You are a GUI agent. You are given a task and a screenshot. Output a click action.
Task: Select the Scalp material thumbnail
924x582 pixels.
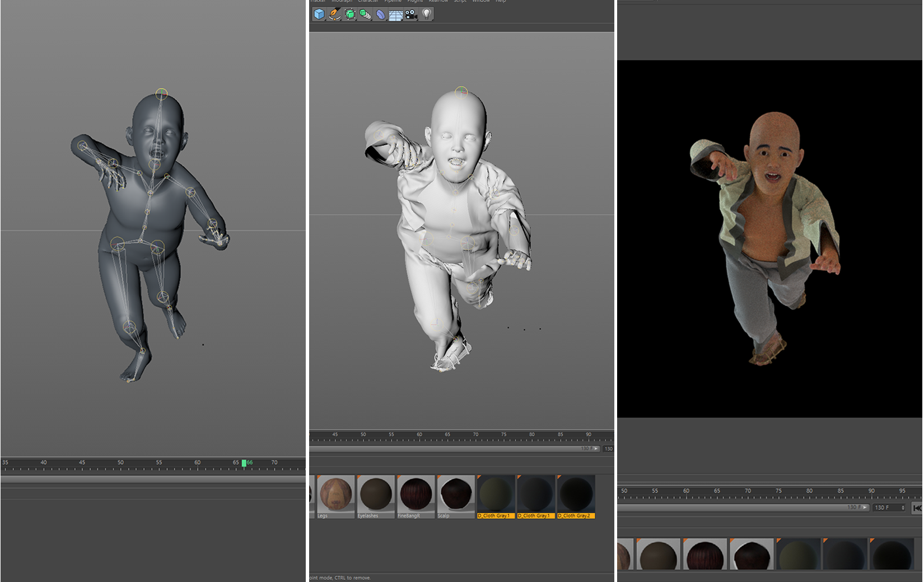click(x=456, y=494)
